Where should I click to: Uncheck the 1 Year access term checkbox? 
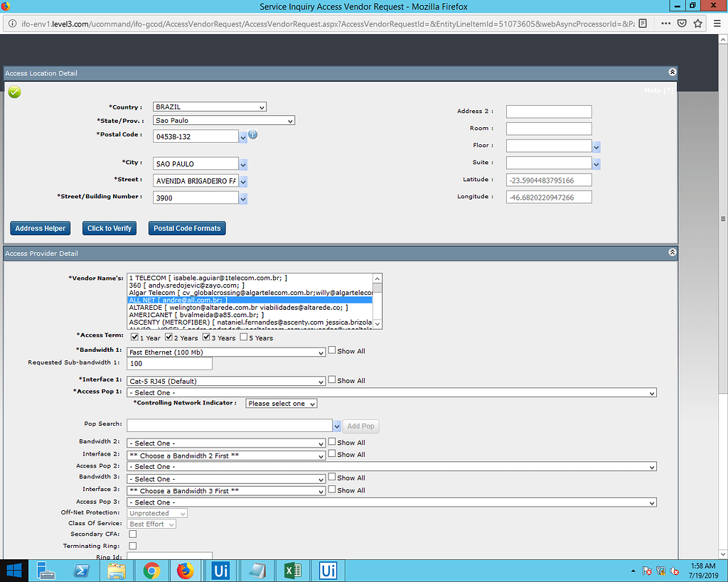[x=133, y=337]
